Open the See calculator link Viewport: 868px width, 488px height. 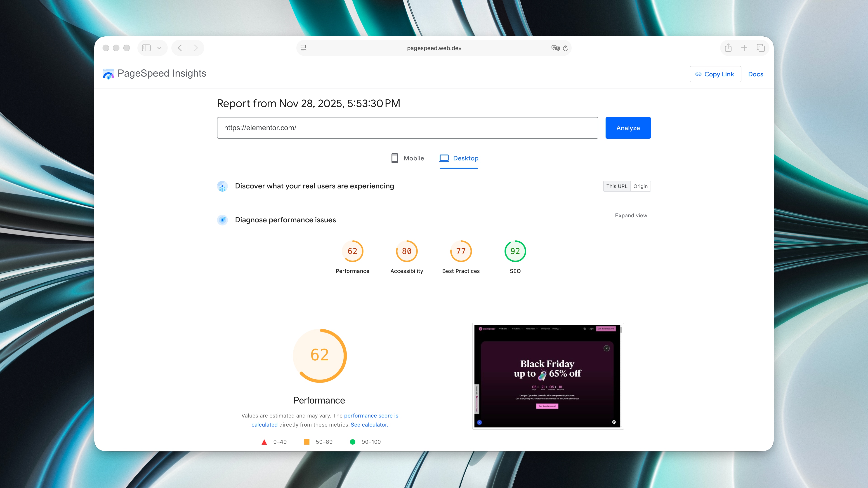(x=369, y=425)
